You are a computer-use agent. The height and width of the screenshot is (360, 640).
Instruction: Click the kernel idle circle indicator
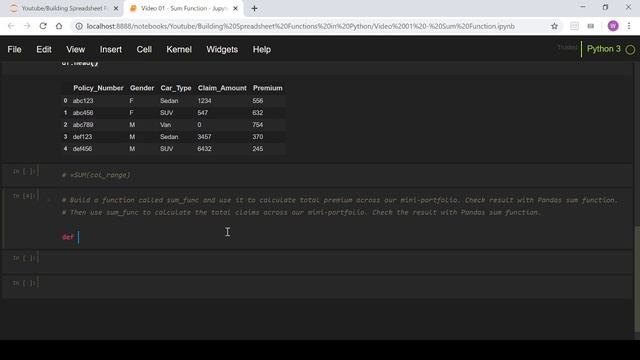tap(630, 50)
